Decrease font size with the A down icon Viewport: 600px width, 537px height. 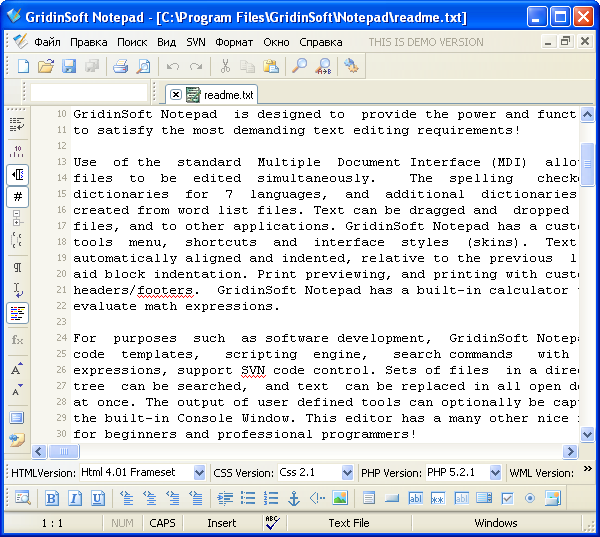tap(17, 390)
